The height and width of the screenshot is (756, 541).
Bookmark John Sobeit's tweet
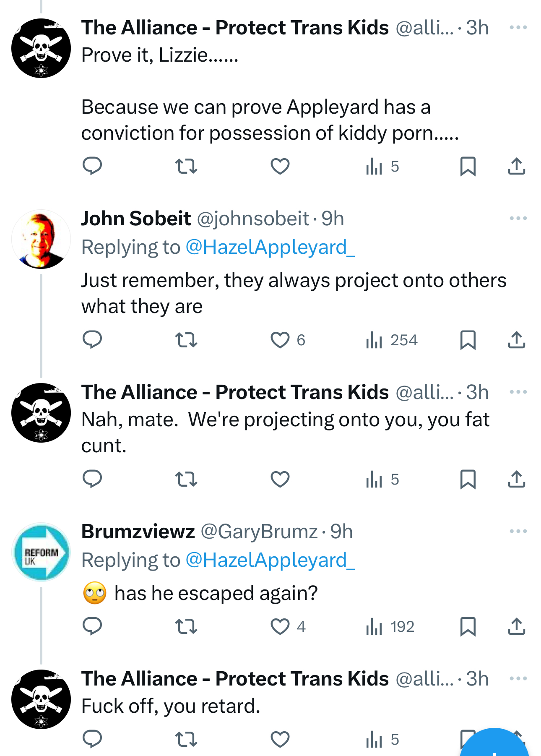468,340
